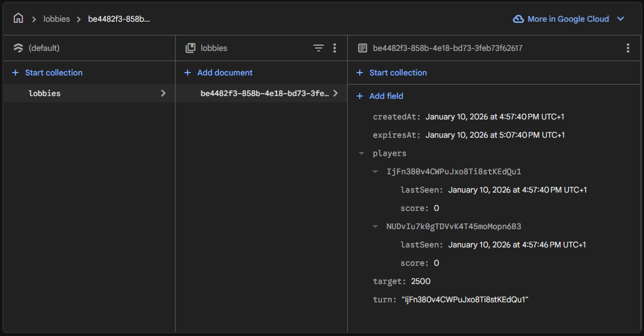Viewport: 644px width, 336px height.
Task: Open the filter icon in lobbies panel
Action: pos(319,49)
